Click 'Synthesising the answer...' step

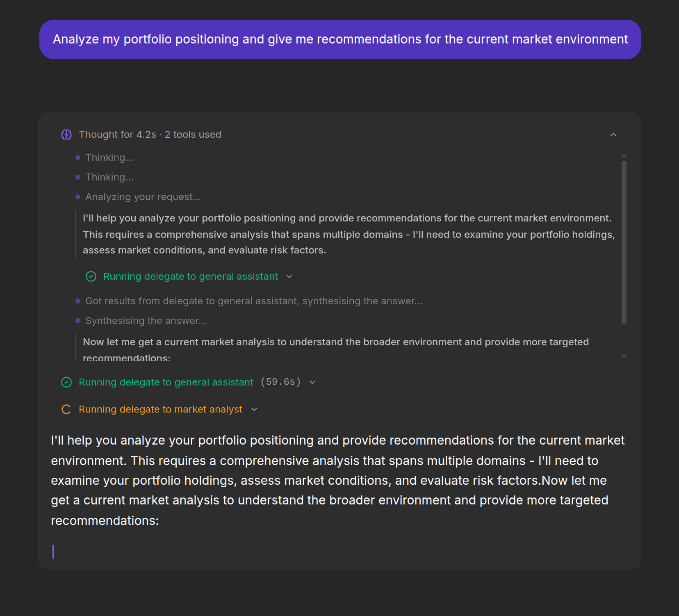pyautogui.click(x=146, y=321)
